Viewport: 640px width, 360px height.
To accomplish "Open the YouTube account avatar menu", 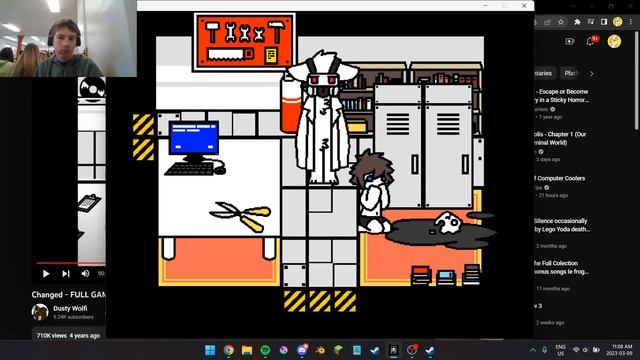I will (x=614, y=41).
